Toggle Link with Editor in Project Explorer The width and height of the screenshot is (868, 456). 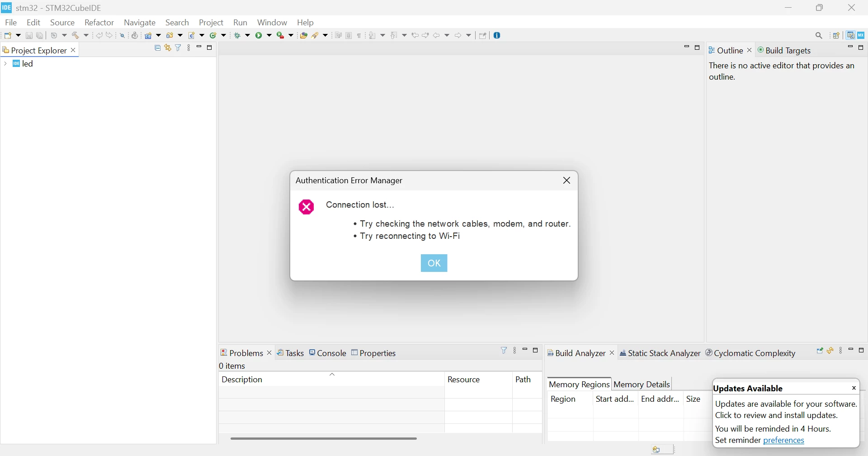(x=168, y=47)
